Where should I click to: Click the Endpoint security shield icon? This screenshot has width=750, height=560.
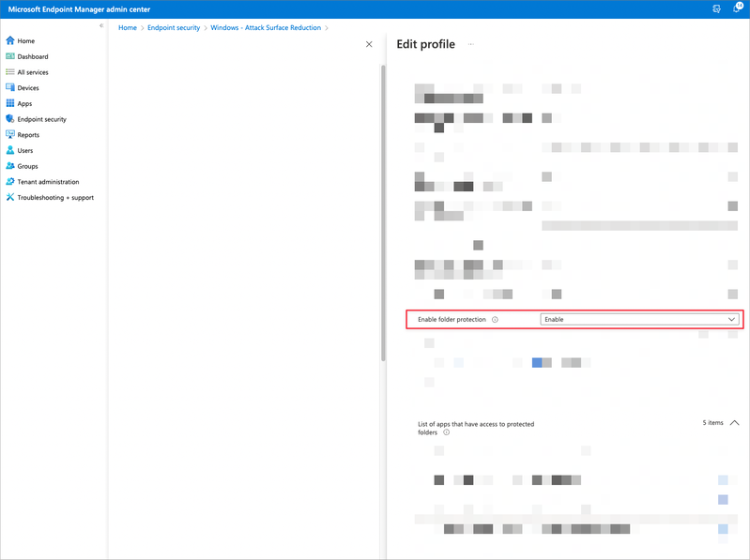click(x=10, y=119)
